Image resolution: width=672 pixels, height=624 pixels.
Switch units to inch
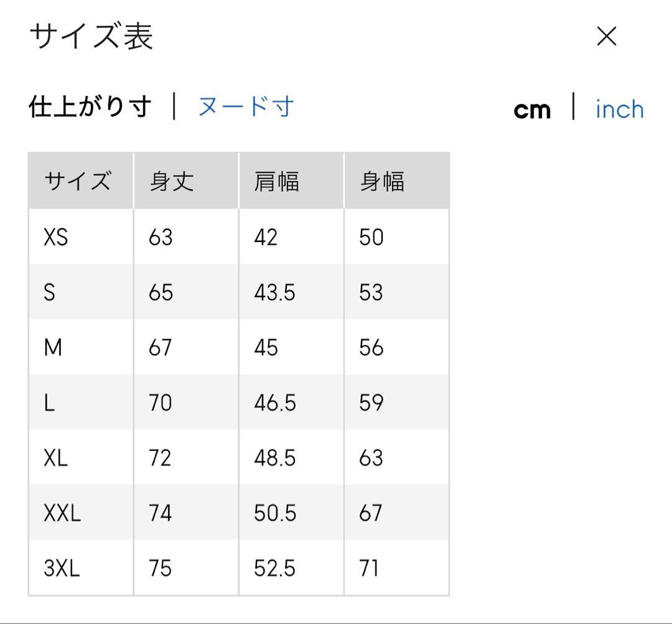pos(619,109)
